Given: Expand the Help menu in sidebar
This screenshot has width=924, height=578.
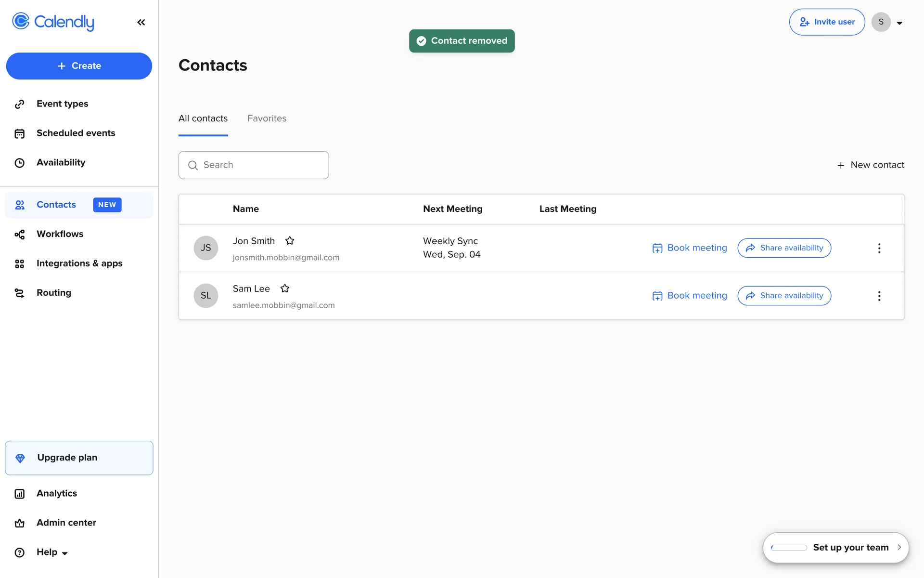Looking at the screenshot, I should 52,552.
